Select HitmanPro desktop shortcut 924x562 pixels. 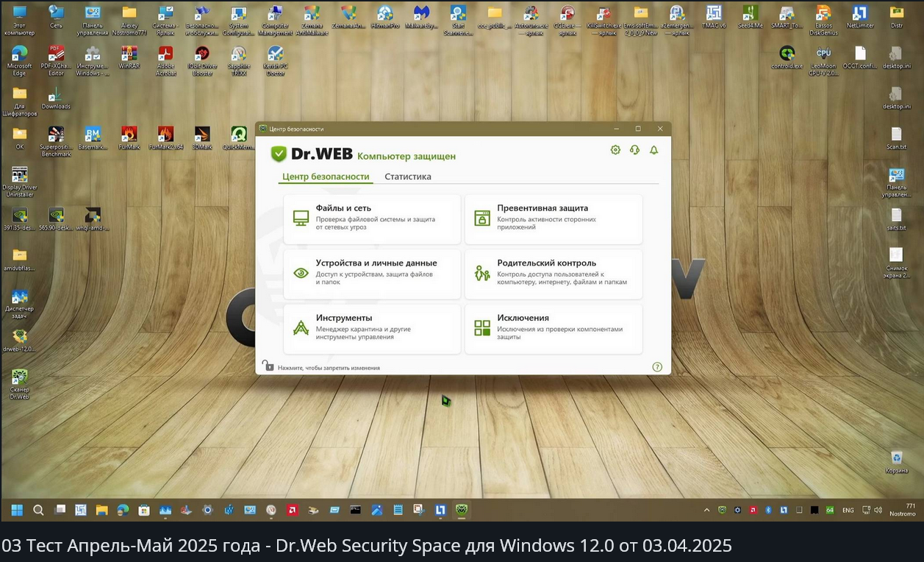click(385, 18)
